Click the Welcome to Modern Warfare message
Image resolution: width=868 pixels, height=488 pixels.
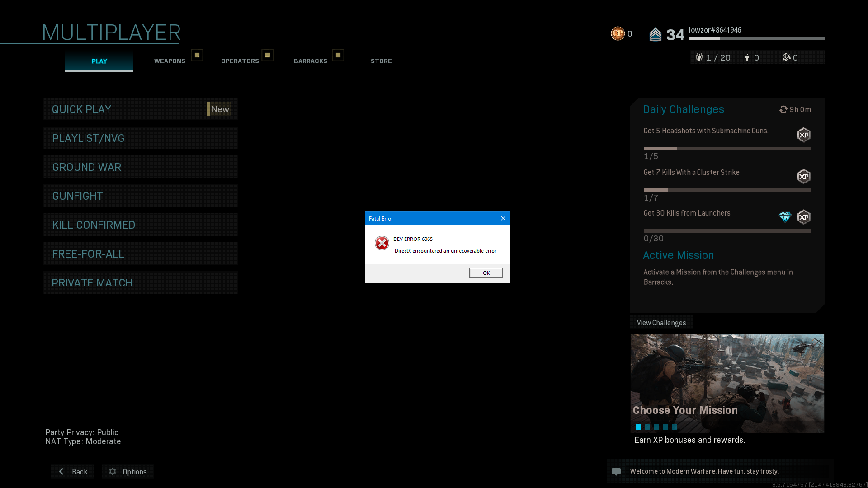(x=704, y=471)
